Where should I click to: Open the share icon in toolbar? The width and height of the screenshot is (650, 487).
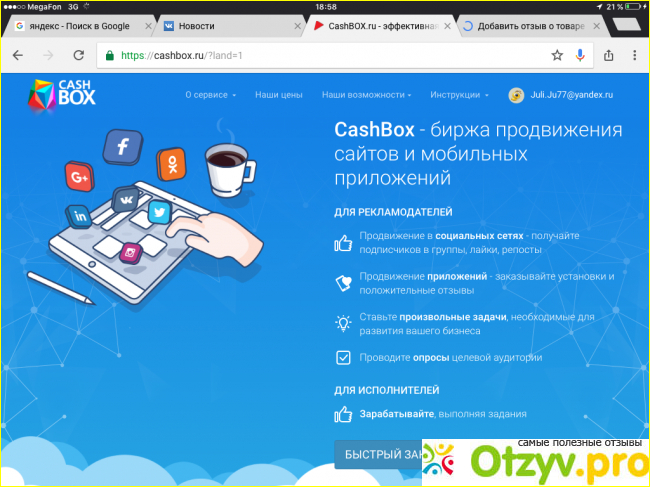pos(609,55)
